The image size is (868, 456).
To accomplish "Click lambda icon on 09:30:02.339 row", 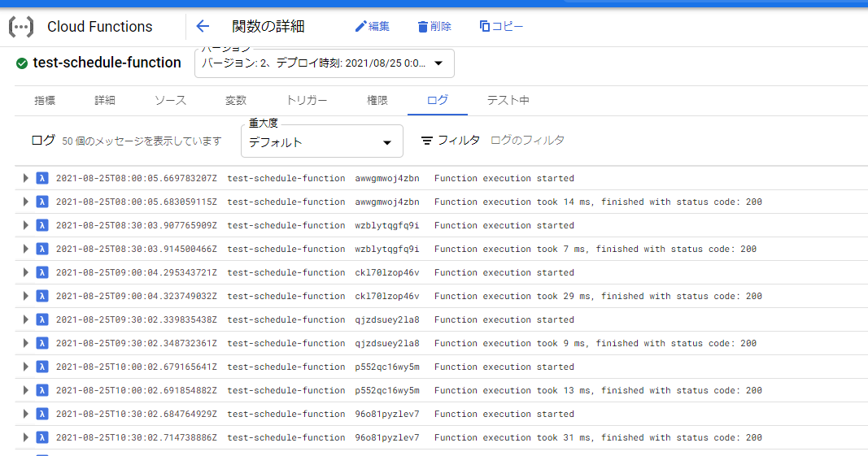I will pyautogui.click(x=42, y=320).
